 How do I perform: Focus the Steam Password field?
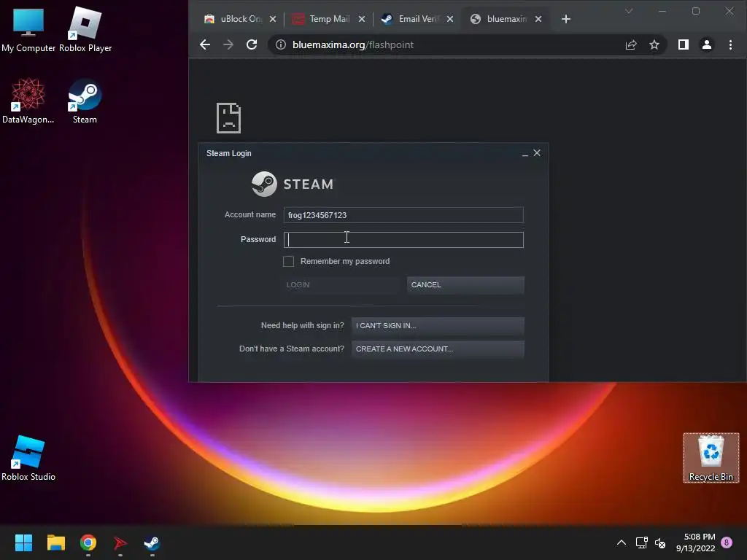pyautogui.click(x=403, y=239)
